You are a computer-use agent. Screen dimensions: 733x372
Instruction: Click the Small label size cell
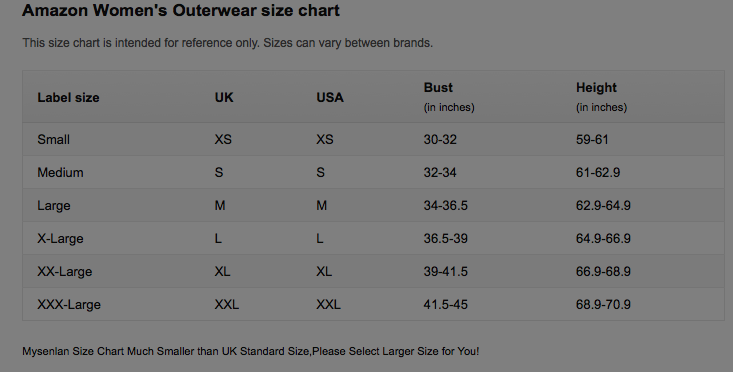coord(54,140)
